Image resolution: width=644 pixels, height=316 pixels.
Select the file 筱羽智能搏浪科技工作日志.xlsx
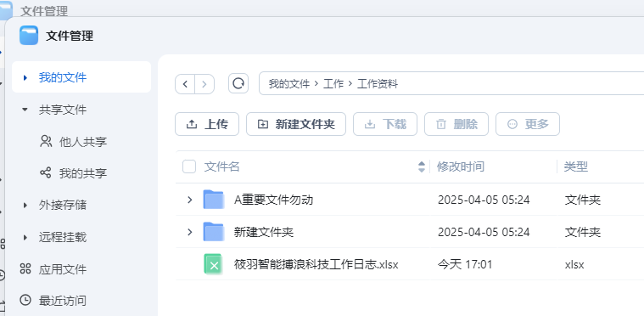click(x=316, y=264)
